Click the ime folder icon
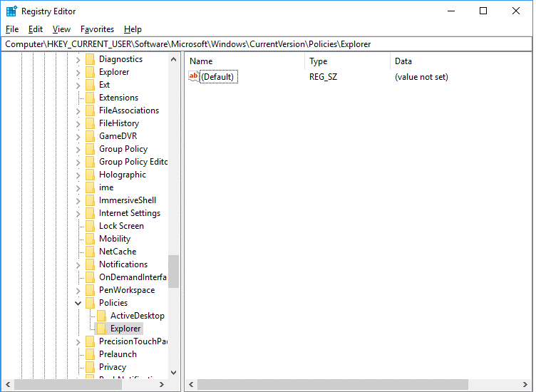The image size is (536, 392). (x=91, y=187)
